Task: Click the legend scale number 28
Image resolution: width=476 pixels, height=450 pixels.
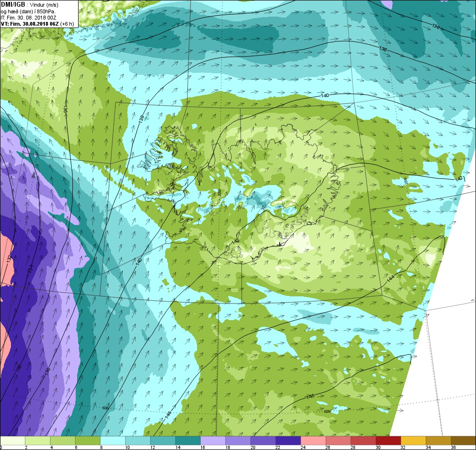Action: pos(353,447)
